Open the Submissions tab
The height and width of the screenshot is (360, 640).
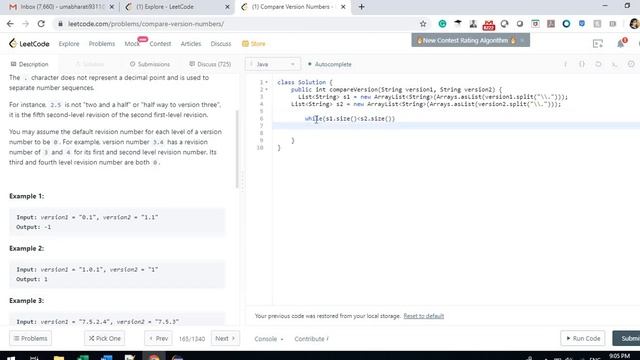click(149, 64)
